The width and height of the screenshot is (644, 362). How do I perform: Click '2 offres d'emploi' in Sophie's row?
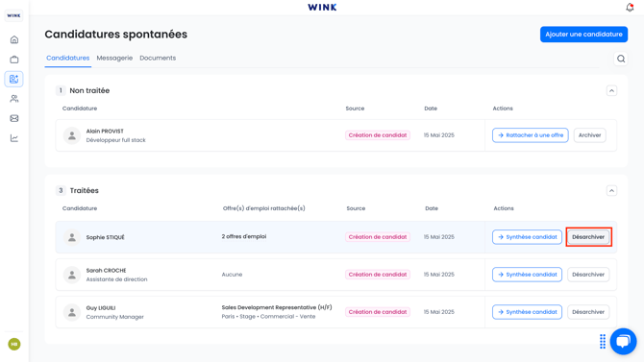[x=244, y=236]
